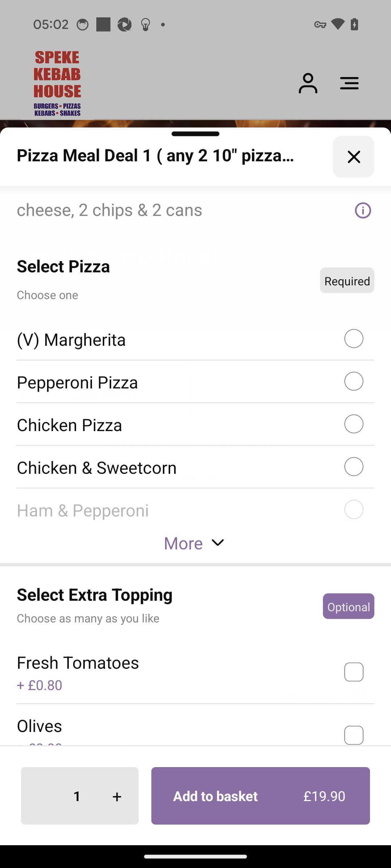
Task: Tap the Speke Kebab House logo
Action: point(57,83)
